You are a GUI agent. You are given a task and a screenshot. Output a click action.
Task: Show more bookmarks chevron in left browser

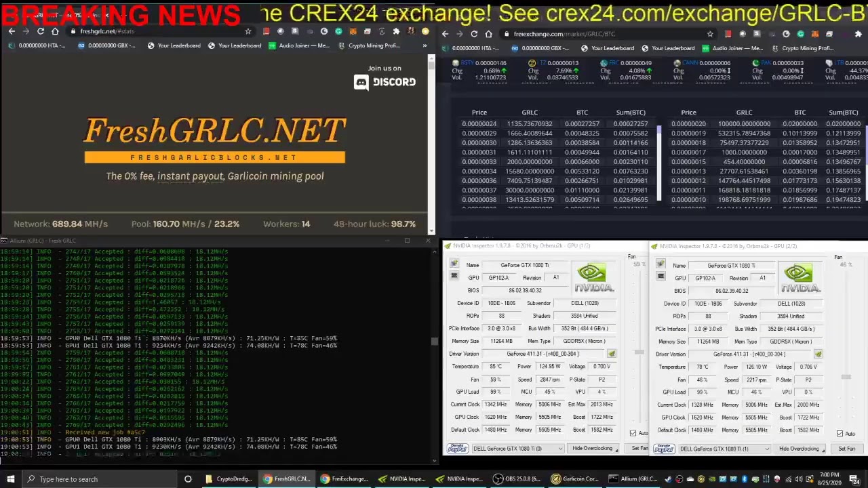tap(425, 45)
